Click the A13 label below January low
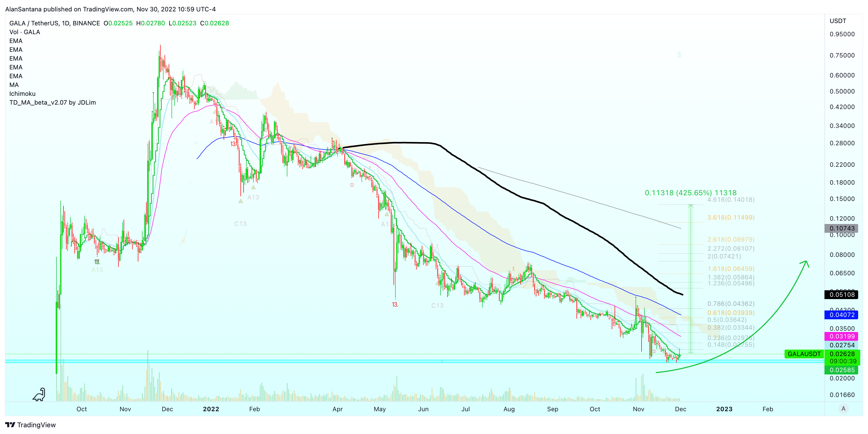 (253, 197)
